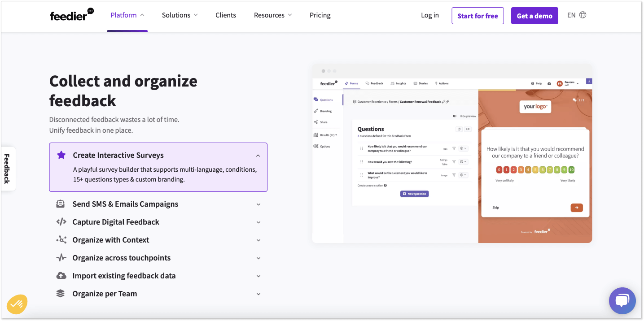
Task: Click the Options gears icon in the preview sidebar
Action: tap(316, 146)
